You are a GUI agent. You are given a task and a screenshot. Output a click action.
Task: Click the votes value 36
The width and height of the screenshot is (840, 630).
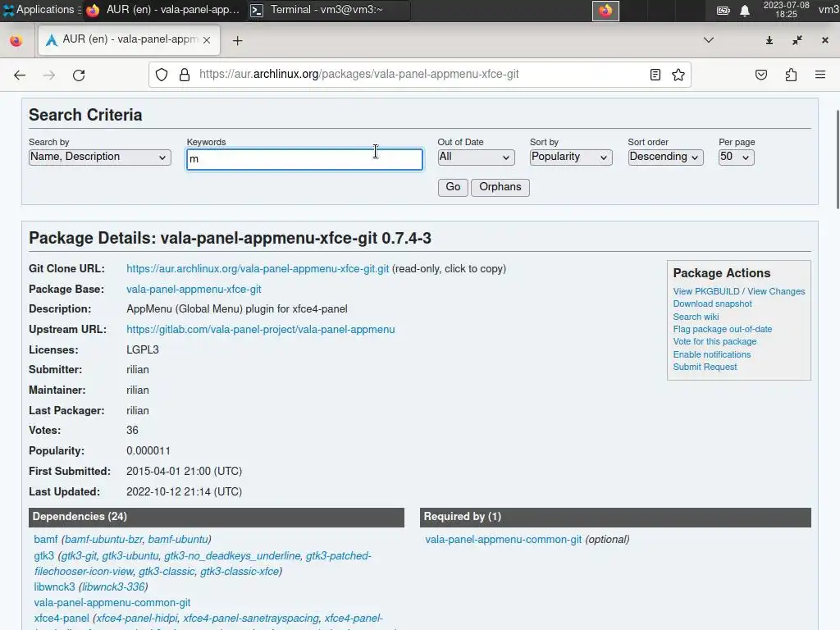click(x=132, y=430)
